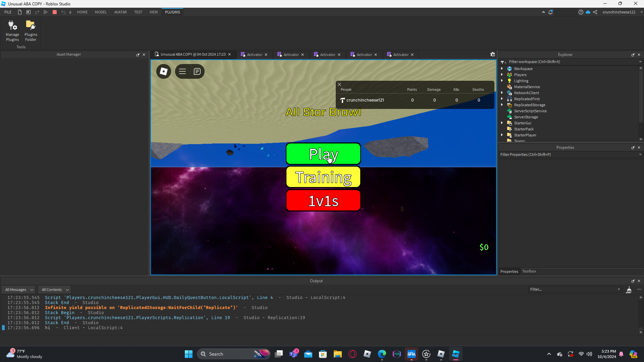Focus the Filter workspace search field

572,62
